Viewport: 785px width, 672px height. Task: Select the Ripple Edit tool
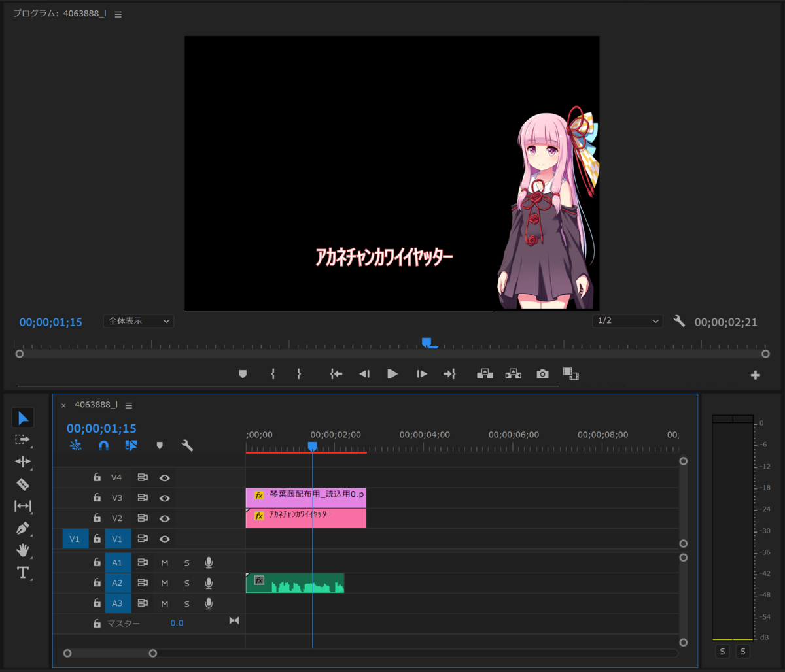[23, 462]
